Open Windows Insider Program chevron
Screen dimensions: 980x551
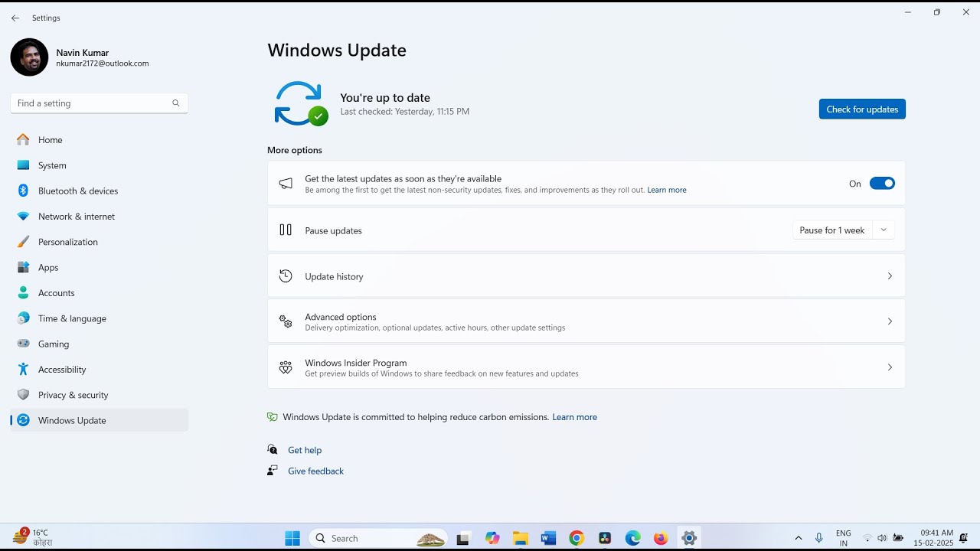point(890,367)
